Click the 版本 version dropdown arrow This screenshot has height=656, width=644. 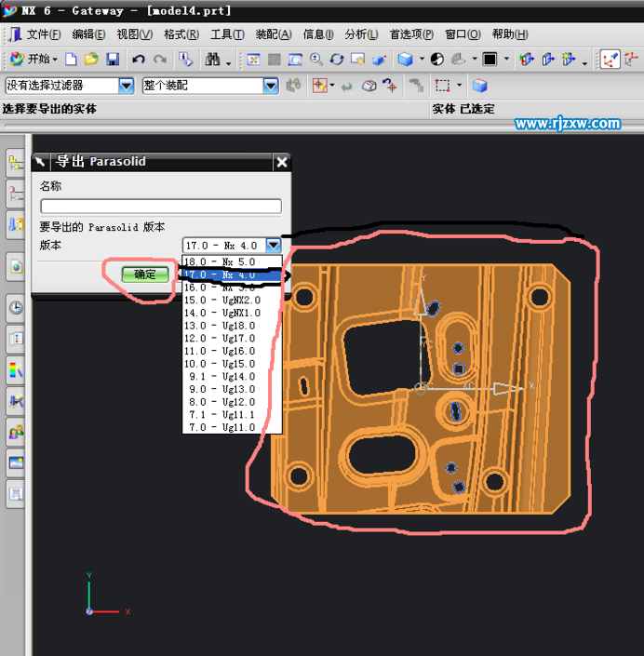pyautogui.click(x=273, y=246)
